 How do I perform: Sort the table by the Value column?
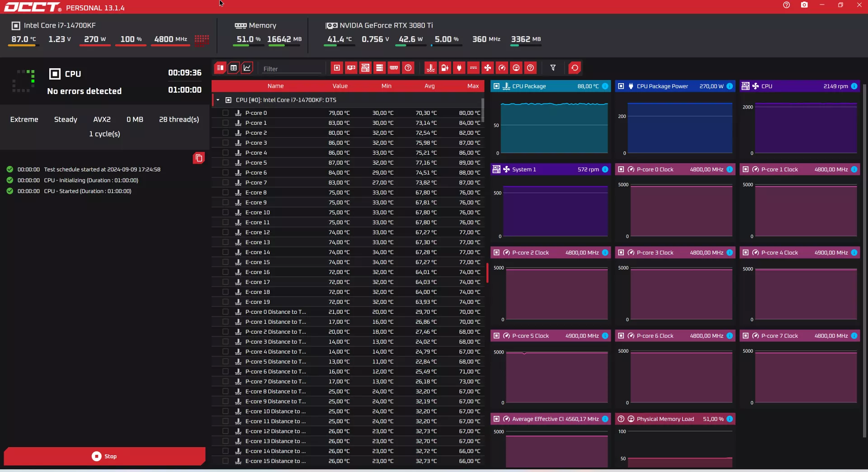tap(340, 86)
